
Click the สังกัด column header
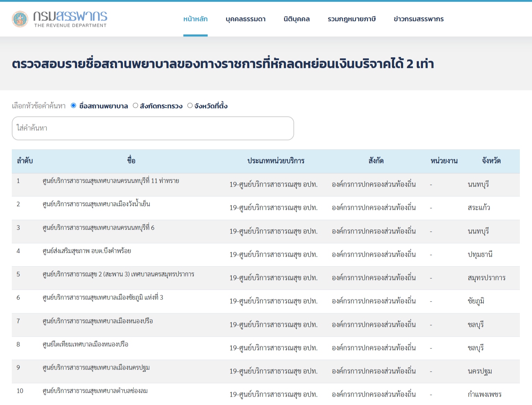[x=376, y=161]
